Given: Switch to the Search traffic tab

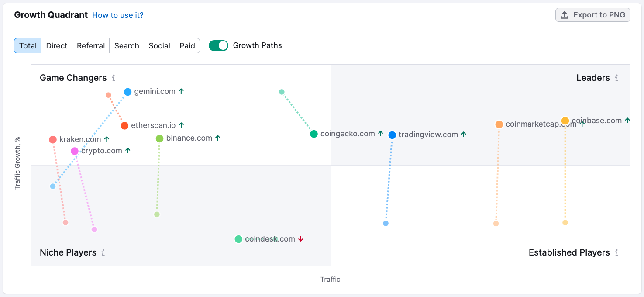Looking at the screenshot, I should (x=127, y=46).
